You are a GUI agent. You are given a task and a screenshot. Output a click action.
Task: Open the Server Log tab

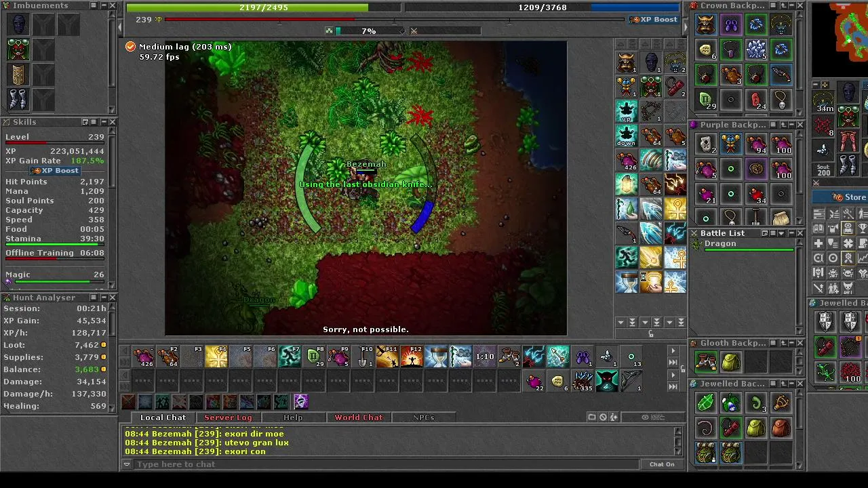(x=228, y=418)
